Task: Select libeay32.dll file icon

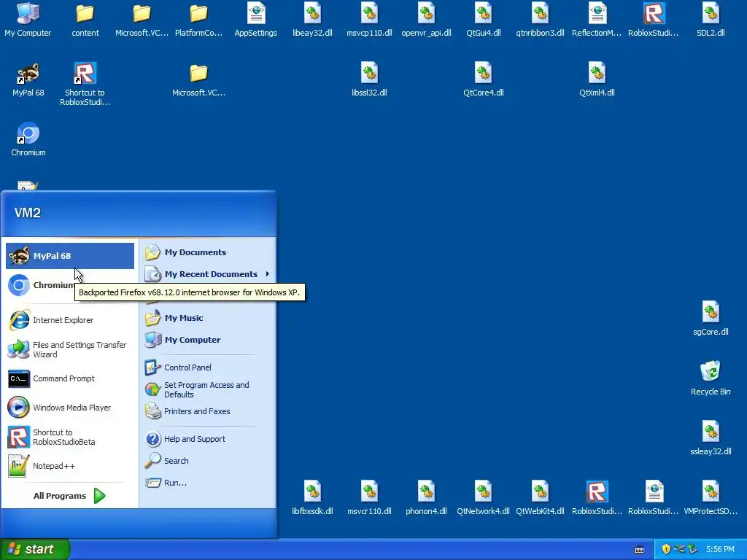Action: tap(312, 19)
